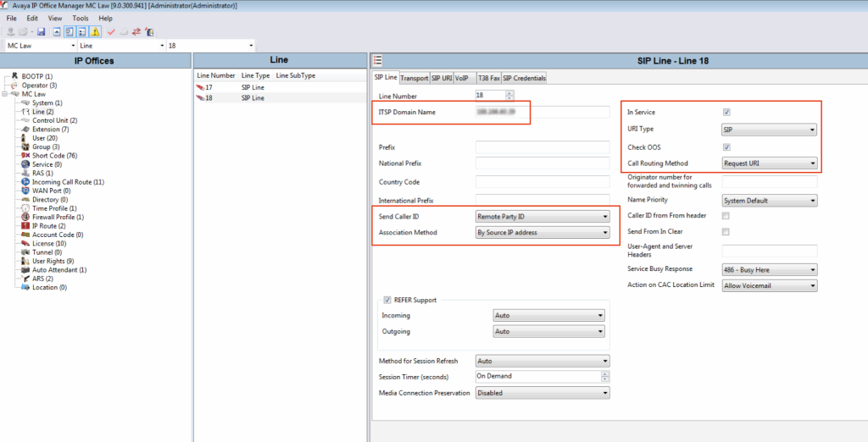Open the Name Priority dropdown
The height and width of the screenshot is (442, 868).
[770, 201]
